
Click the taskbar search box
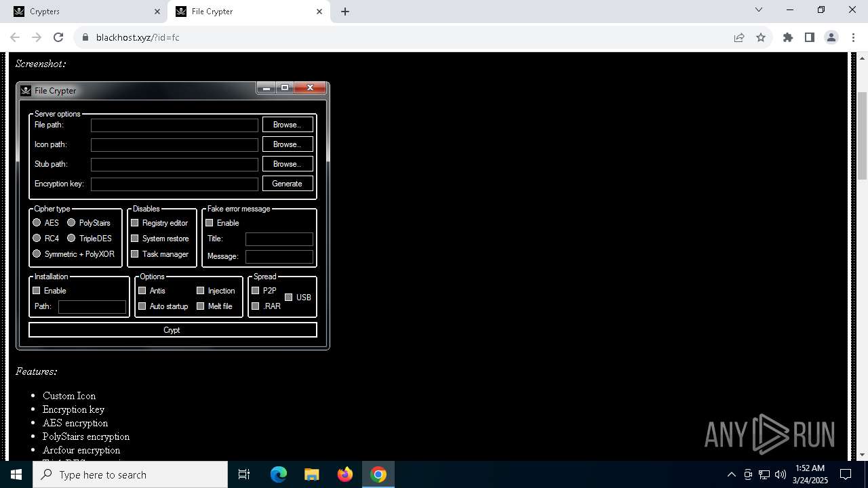pyautogui.click(x=130, y=474)
